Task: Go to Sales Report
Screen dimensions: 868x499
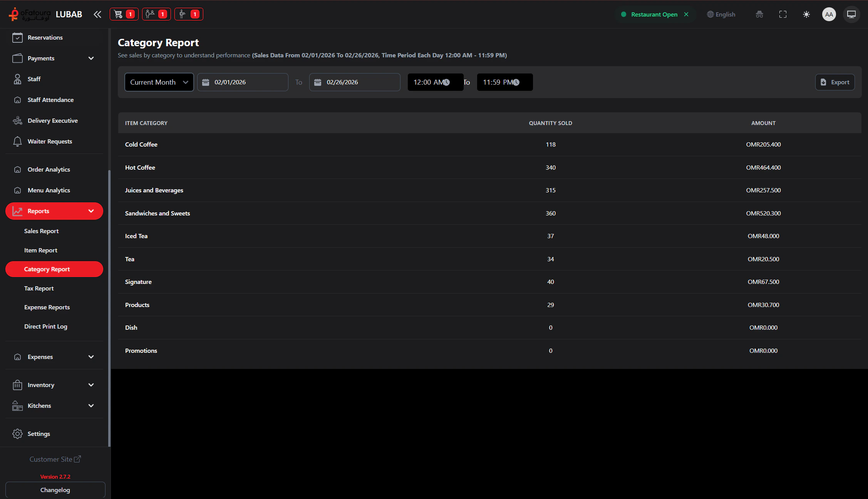Action: 41,231
